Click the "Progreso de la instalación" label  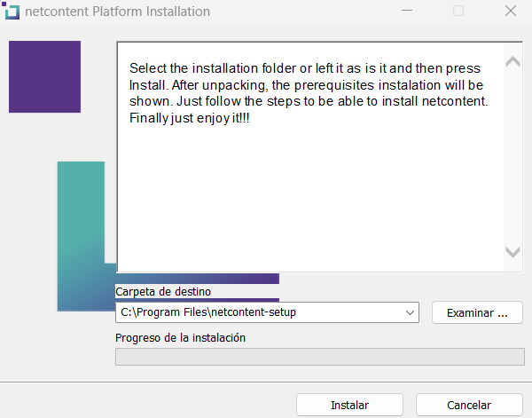(x=180, y=338)
